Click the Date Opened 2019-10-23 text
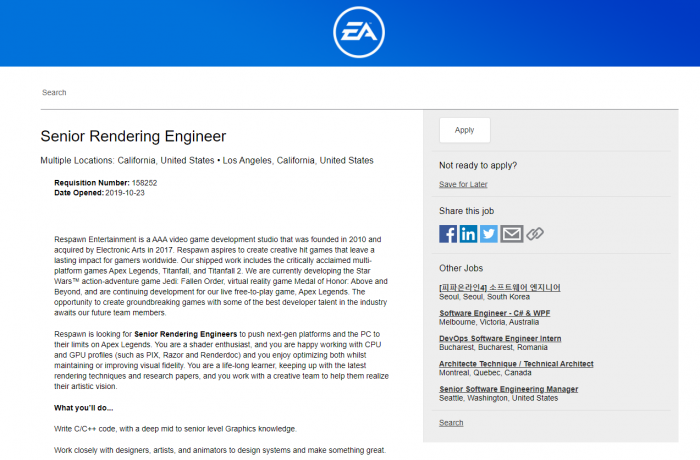This screenshot has width=700, height=460. 100,192
